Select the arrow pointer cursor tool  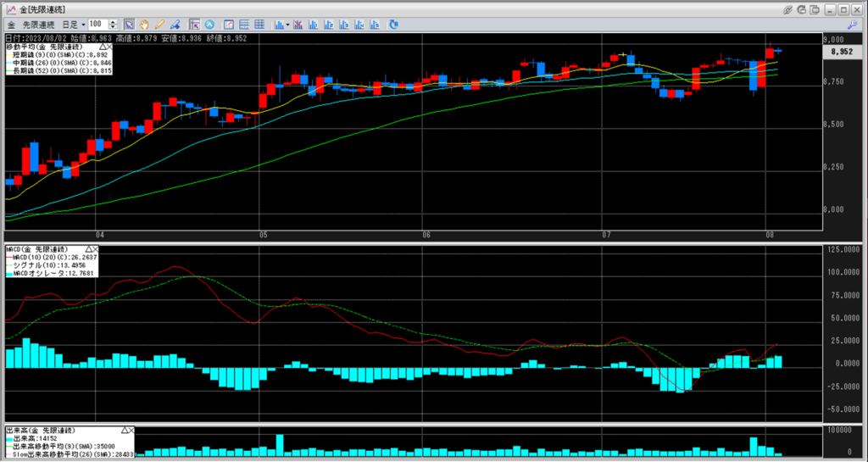coord(129,25)
